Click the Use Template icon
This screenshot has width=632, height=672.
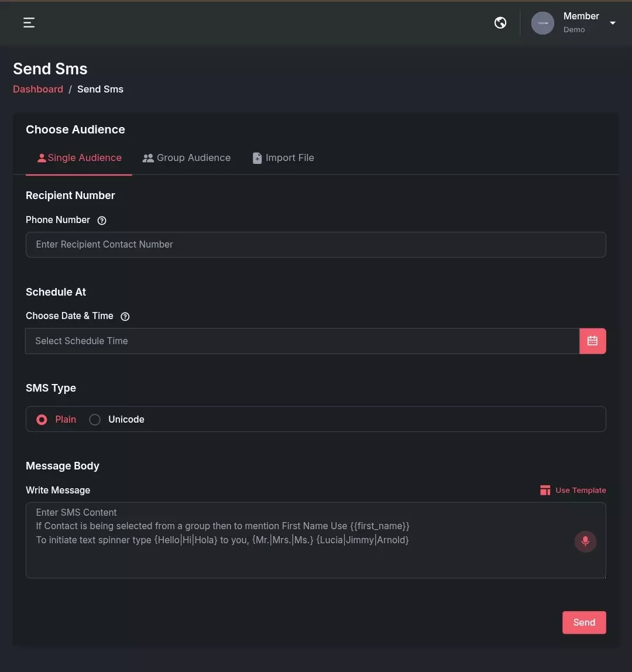coord(545,491)
